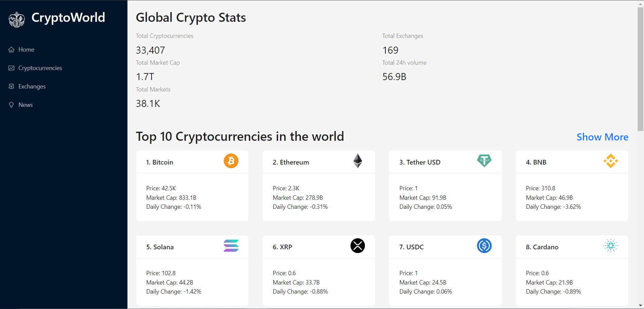Click the Solana logo icon
This screenshot has height=309, width=644.
point(231,246)
